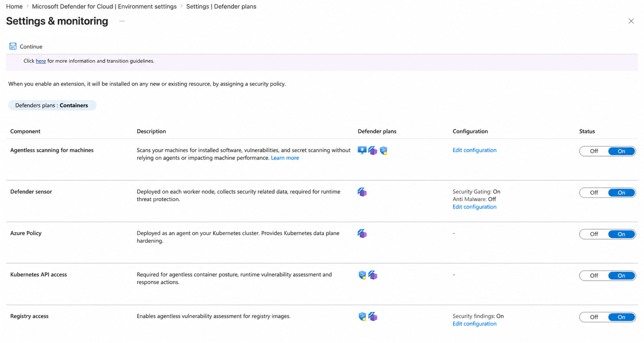The image size is (644, 343).
Task: Select 'Agentless scanning for machines' component name
Action: tap(52, 150)
